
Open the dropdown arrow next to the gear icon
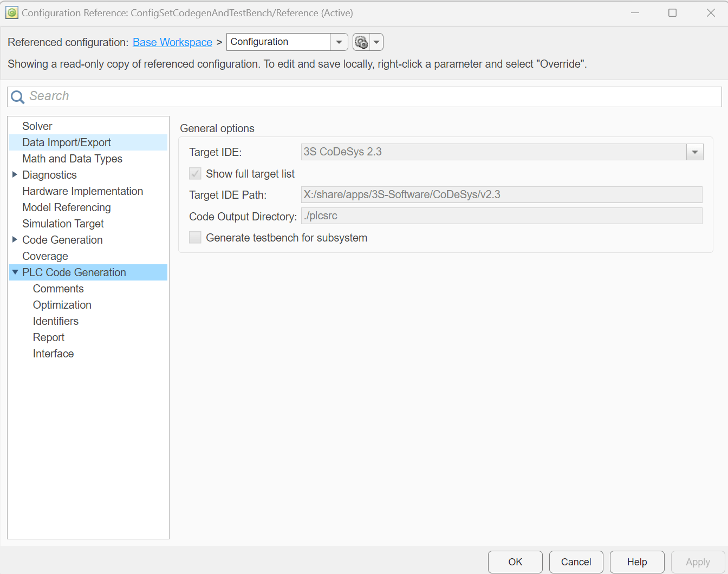tap(376, 42)
